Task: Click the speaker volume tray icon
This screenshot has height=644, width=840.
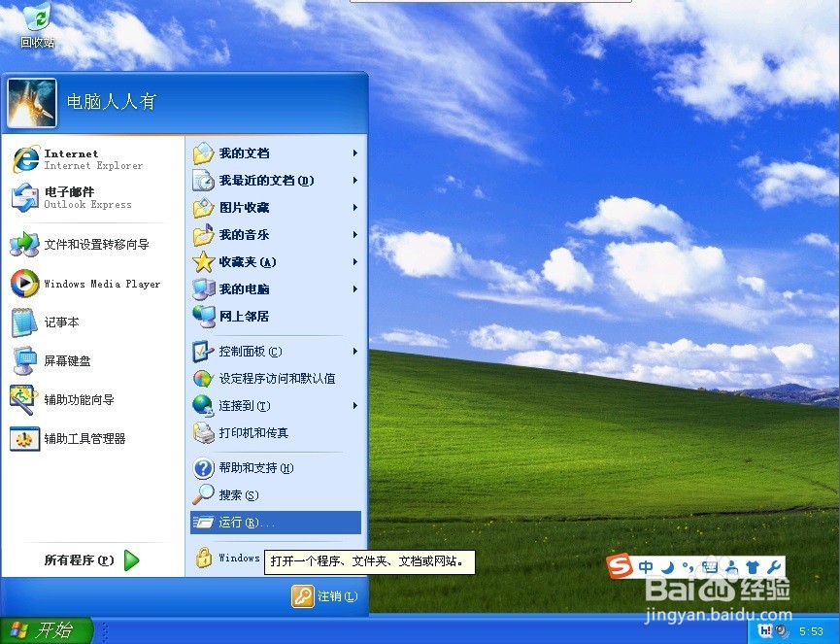Action: 782,631
